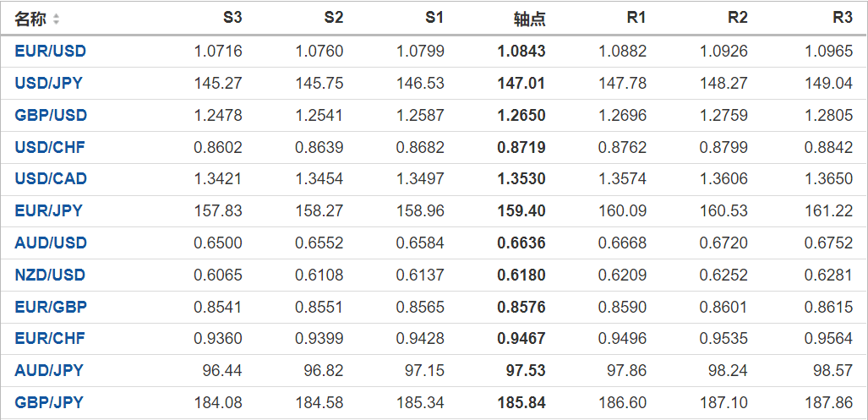This screenshot has width=868, height=420.
Task: Open the EUR/CHF pair link
Action: (x=50, y=338)
